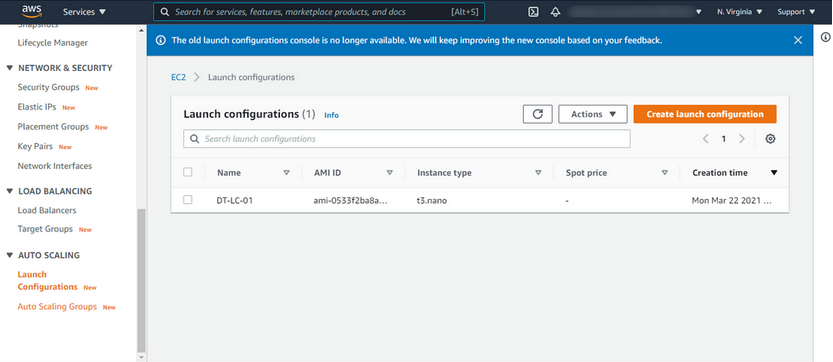Go to the previous page arrow
Screen dimensions: 833x362
pyautogui.click(x=706, y=139)
